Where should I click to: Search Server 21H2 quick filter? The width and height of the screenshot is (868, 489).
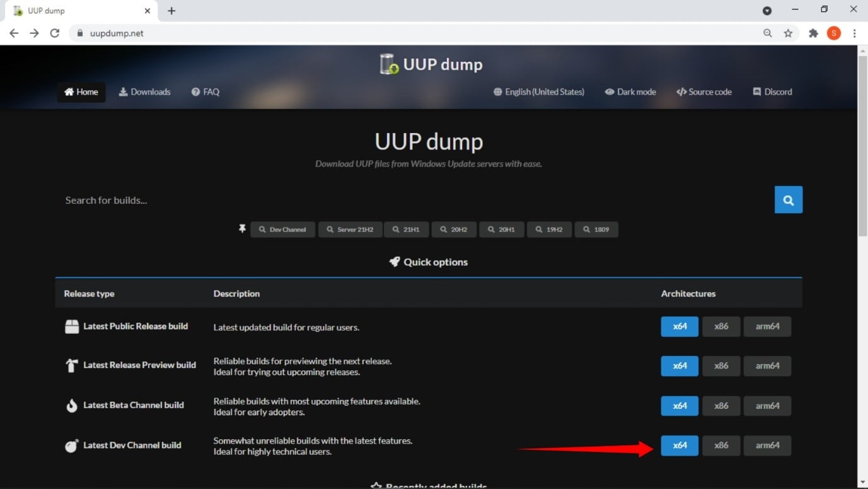point(350,230)
